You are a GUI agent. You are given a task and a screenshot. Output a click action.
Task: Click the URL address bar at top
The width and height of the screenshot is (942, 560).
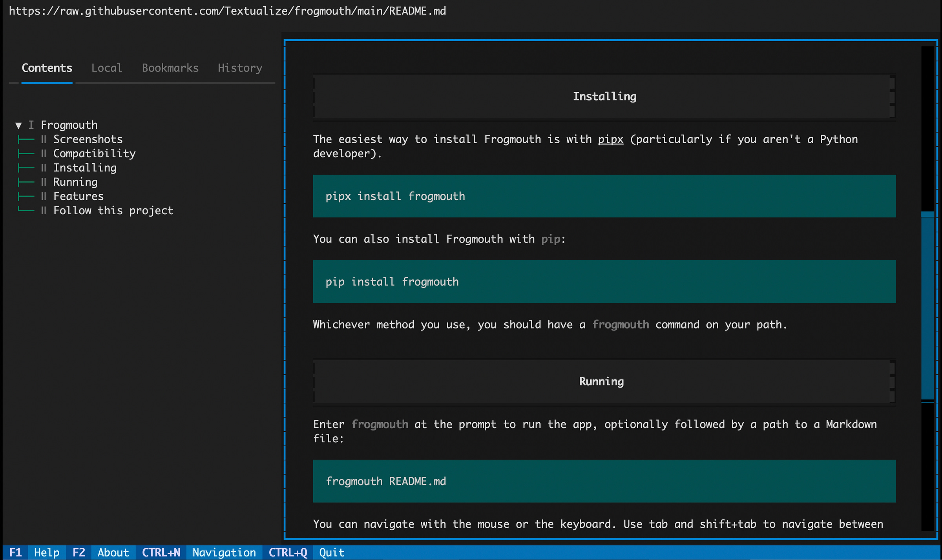pyautogui.click(x=228, y=11)
